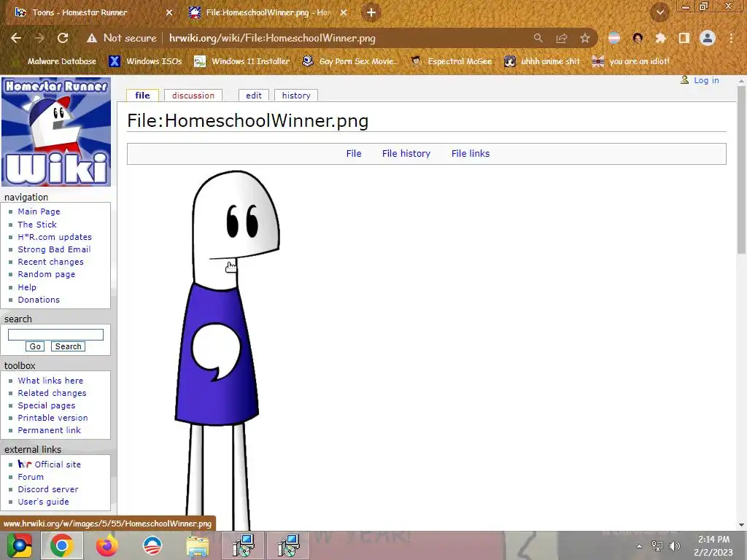The width and height of the screenshot is (747, 560).
Task: Open the Windows 11 Installer bookmark
Action: (242, 61)
